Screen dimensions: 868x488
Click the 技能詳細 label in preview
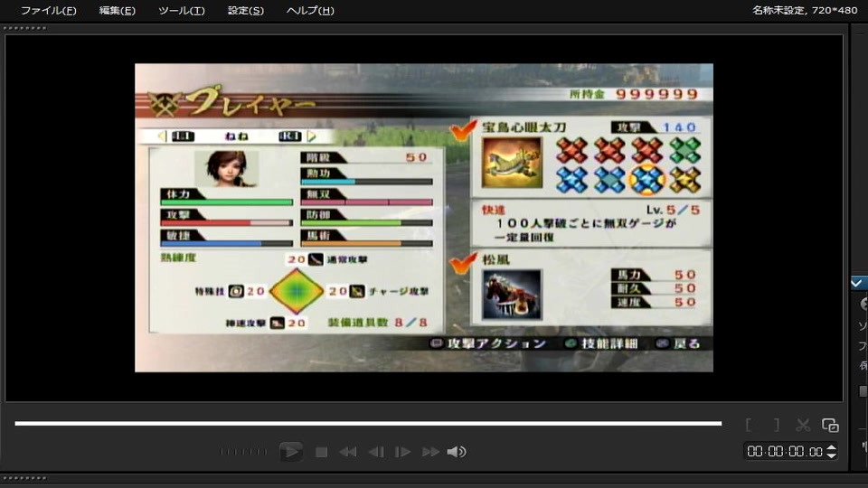pos(609,343)
